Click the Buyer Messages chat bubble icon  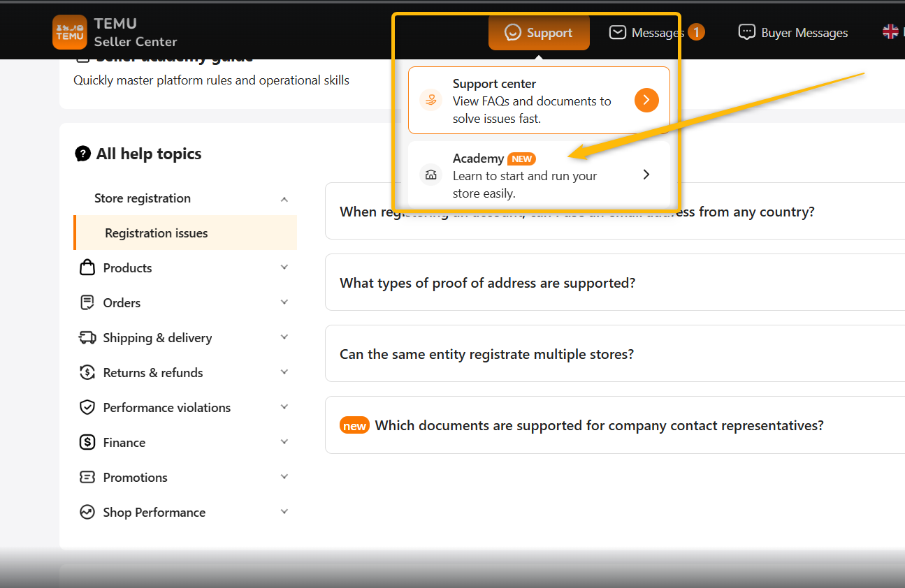coord(747,32)
